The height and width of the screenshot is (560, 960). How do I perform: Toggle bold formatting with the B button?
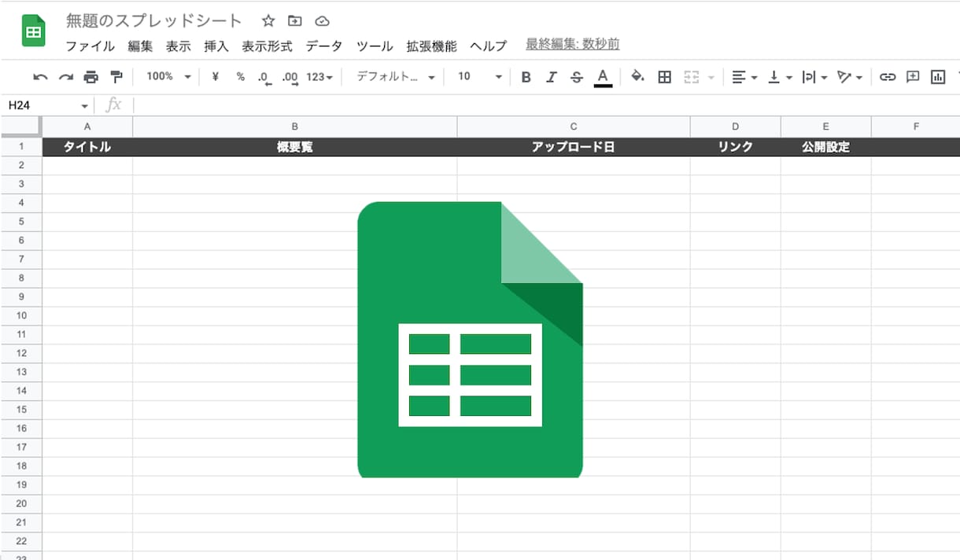[x=526, y=77]
